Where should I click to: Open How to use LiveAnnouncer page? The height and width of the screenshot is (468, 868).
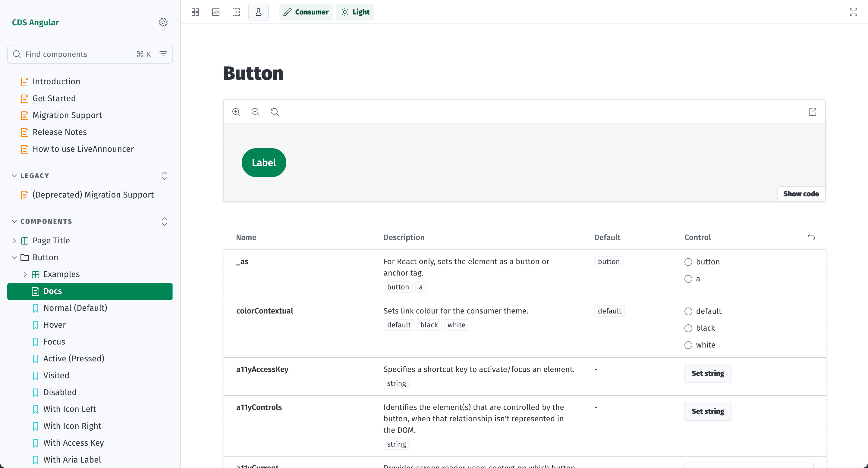coord(83,149)
